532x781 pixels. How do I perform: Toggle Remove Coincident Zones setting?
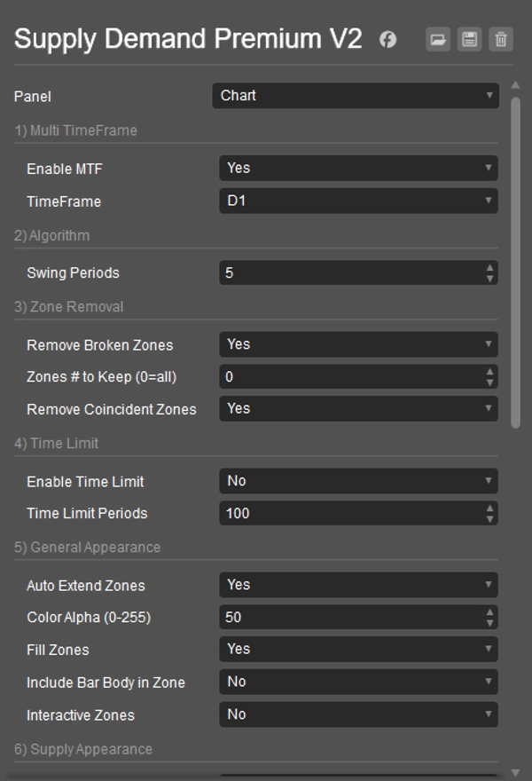(357, 408)
